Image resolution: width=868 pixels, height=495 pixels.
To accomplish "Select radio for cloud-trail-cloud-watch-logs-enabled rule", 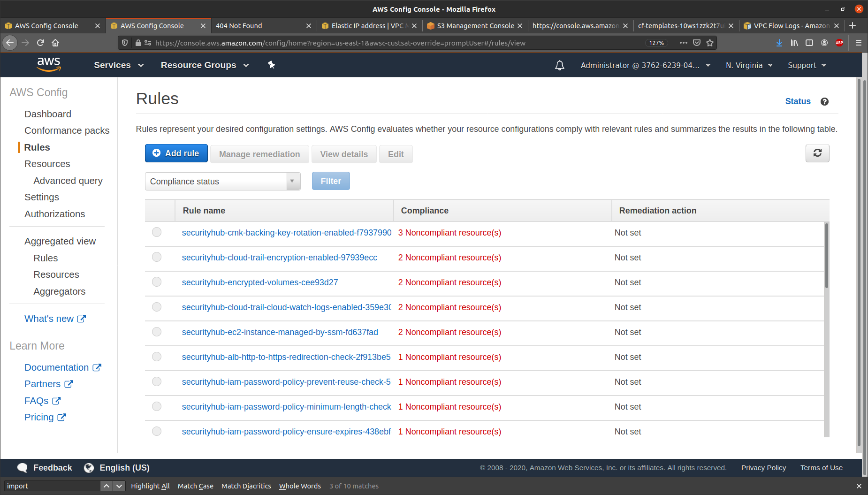I will 157,307.
